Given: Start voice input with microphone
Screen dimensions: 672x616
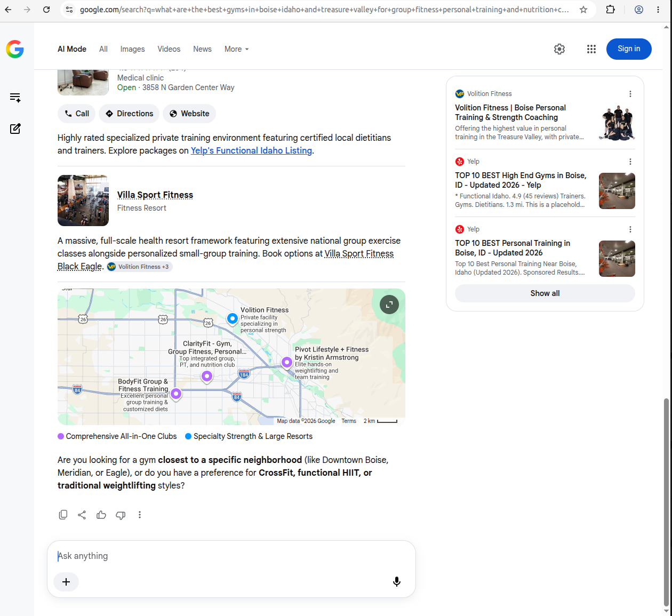Looking at the screenshot, I should point(397,581).
